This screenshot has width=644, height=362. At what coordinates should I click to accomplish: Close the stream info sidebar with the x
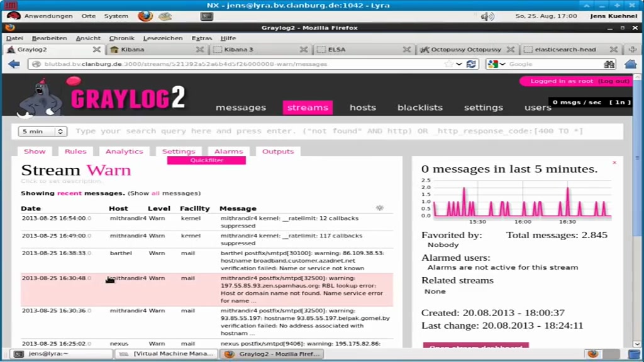pos(614,163)
